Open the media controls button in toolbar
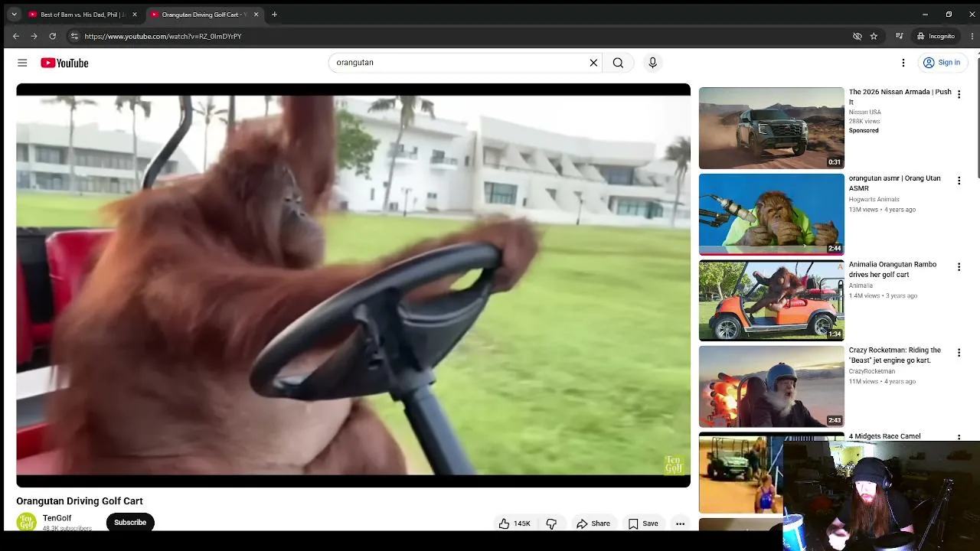 (x=900, y=36)
